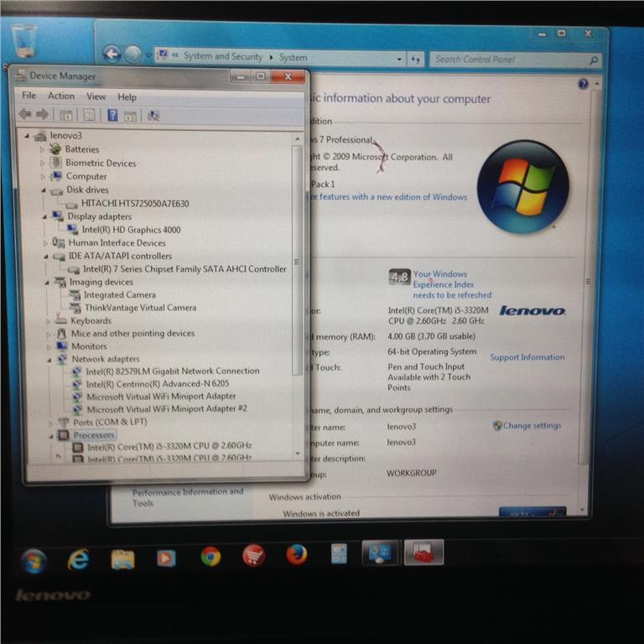Open Windows Explorer folder on the taskbar
This screenshot has height=644, width=644.
click(x=122, y=559)
